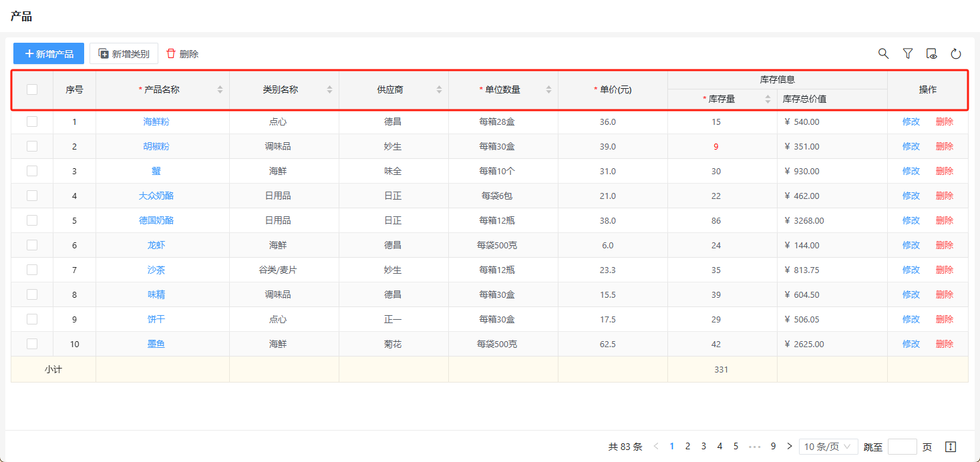980x462 pixels.
Task: Jump to page 9 in pagination
Action: click(x=773, y=447)
